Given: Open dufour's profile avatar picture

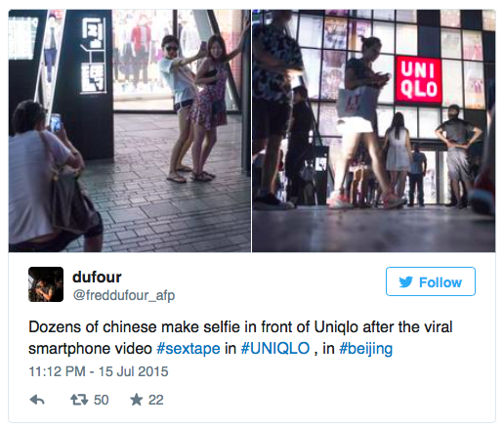Looking at the screenshot, I should (x=46, y=284).
